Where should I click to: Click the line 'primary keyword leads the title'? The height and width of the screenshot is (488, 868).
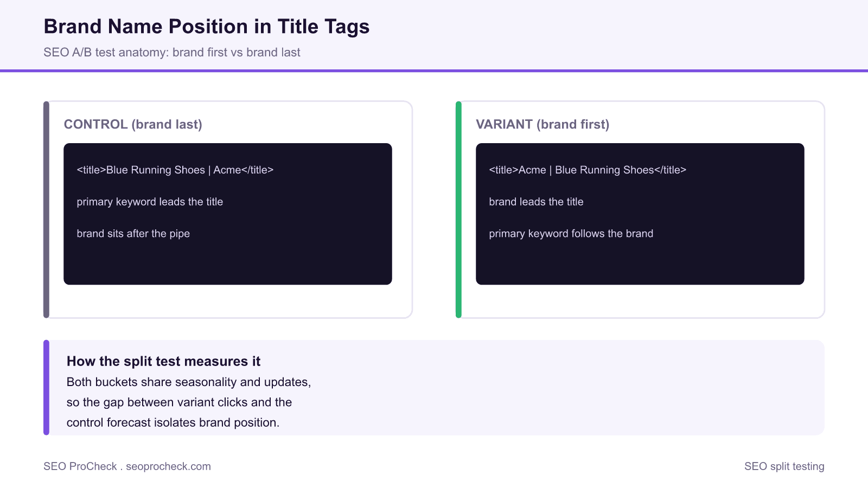click(150, 202)
